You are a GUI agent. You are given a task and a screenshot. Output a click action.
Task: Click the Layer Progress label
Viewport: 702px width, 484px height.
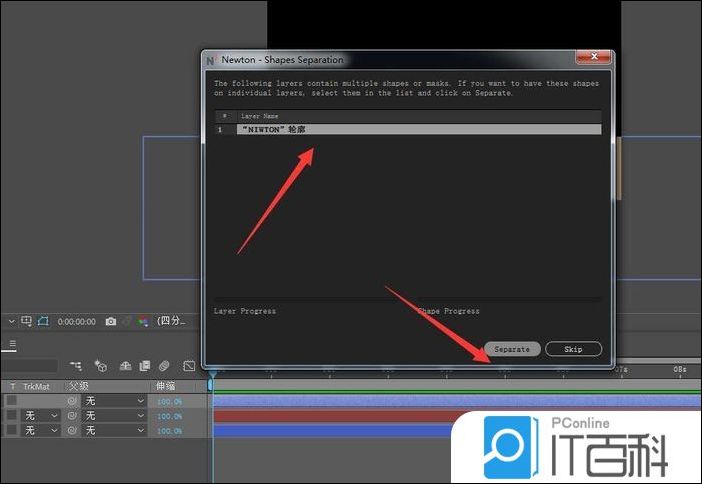pos(245,311)
